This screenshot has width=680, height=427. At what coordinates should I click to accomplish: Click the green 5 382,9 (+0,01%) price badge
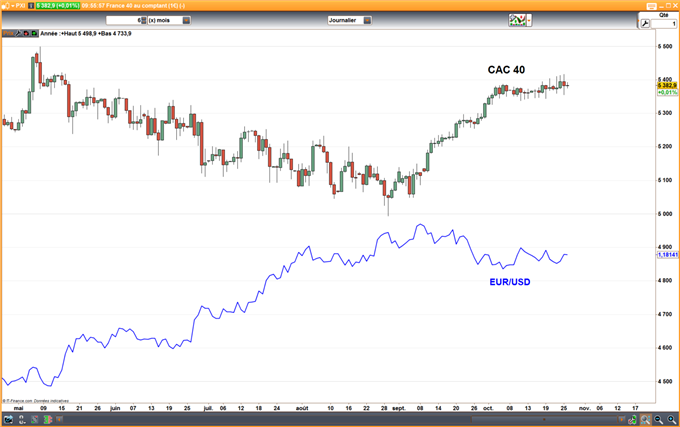point(58,6)
